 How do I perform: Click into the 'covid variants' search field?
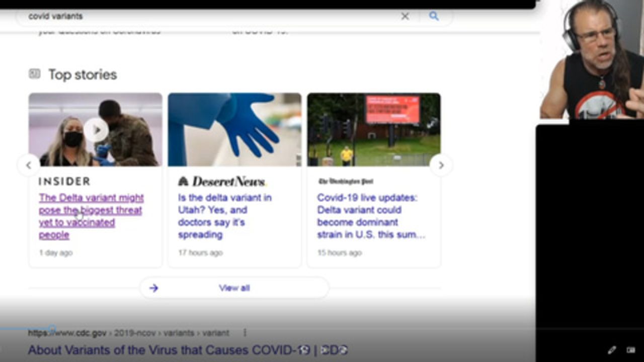point(201,16)
